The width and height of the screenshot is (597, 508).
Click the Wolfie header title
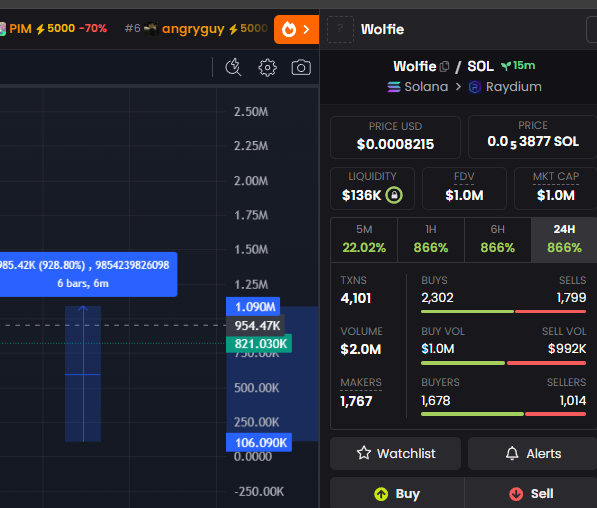382,29
